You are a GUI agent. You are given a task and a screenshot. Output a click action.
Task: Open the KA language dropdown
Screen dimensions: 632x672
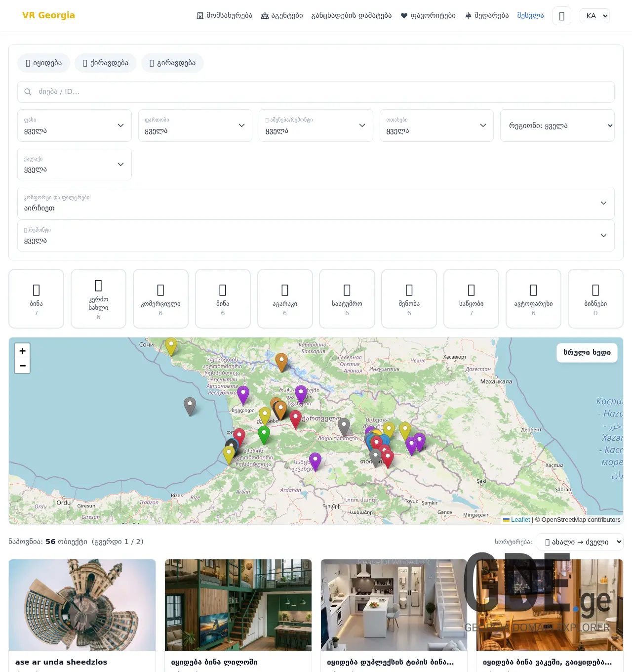point(594,16)
